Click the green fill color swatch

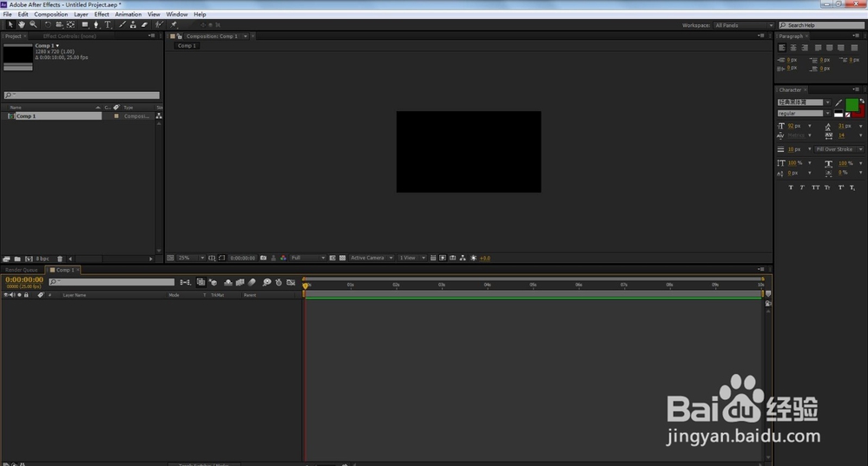pyautogui.click(x=852, y=105)
